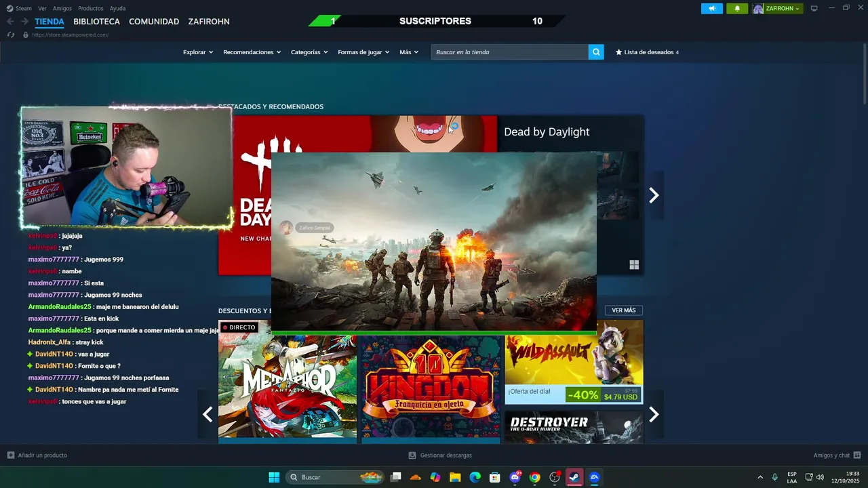Open the EA app from the taskbar

point(595,477)
